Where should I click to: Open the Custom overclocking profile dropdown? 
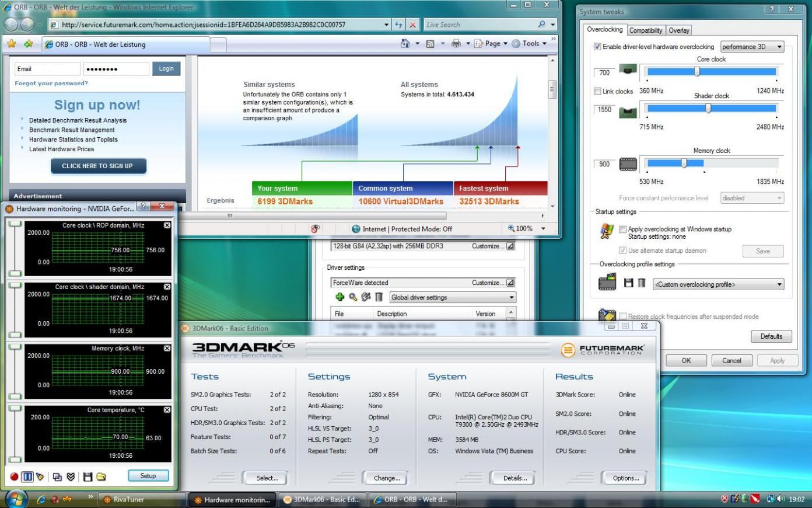(x=719, y=284)
